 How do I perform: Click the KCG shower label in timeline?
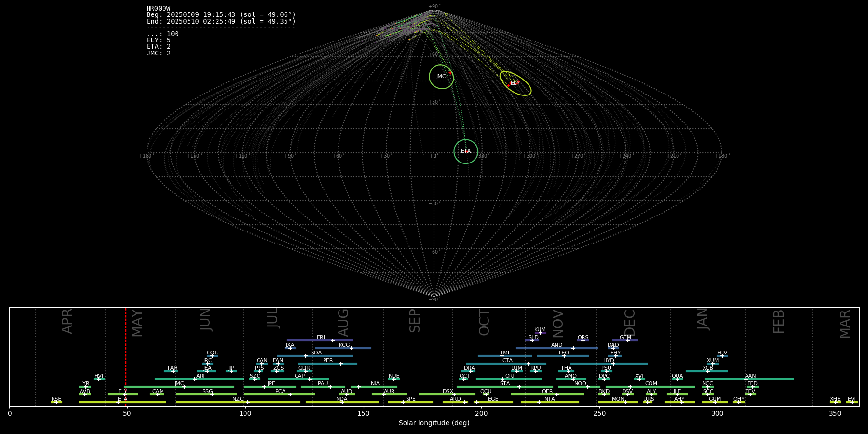344,345
